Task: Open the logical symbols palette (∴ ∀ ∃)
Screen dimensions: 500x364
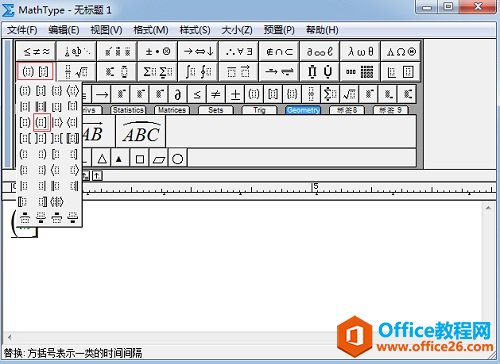Action: point(239,51)
